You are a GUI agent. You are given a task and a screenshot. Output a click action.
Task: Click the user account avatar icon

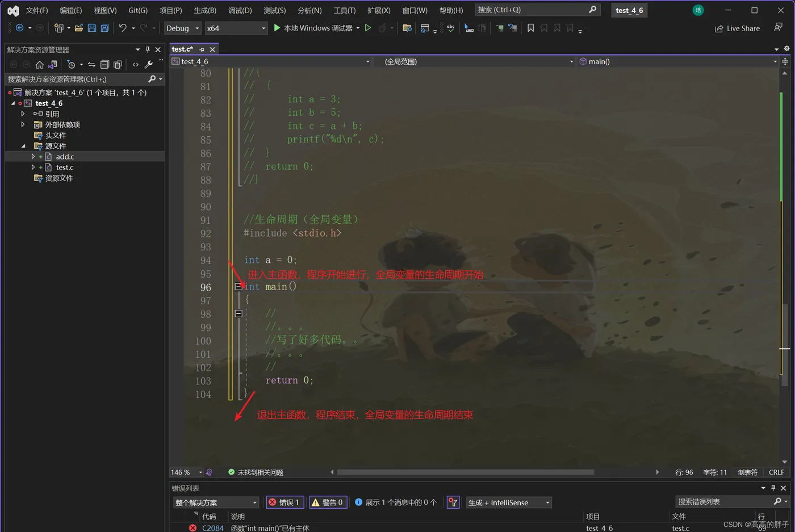(x=698, y=10)
